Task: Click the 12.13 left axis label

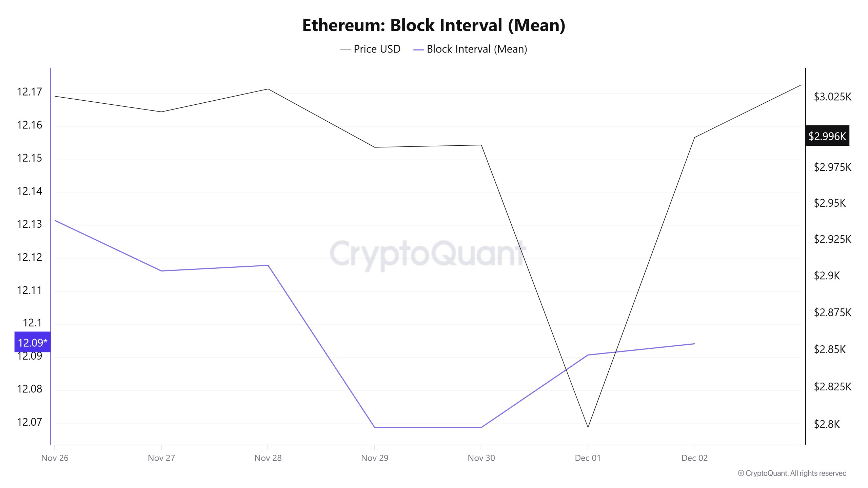Action: pos(29,224)
